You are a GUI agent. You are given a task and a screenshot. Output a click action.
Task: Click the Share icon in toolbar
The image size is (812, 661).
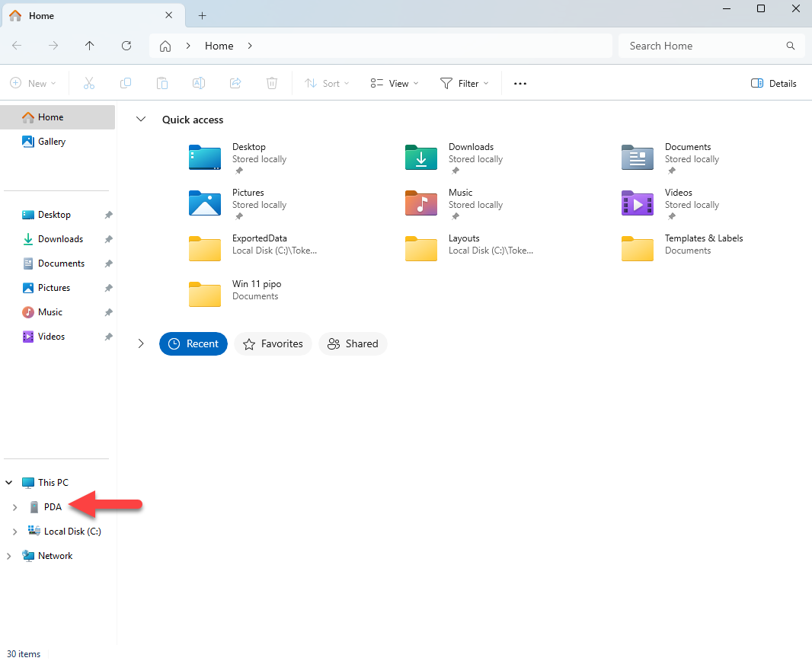235,83
